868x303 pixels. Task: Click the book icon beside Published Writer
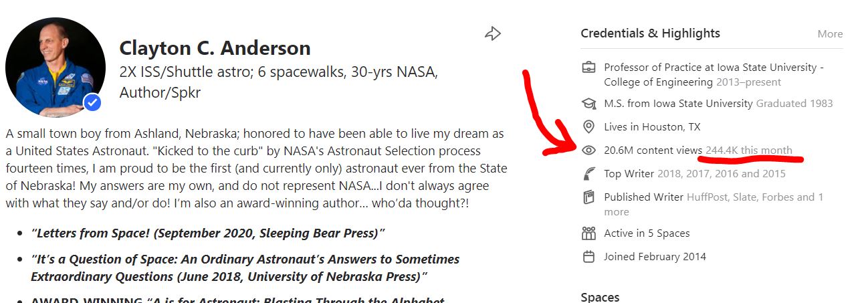pos(588,197)
